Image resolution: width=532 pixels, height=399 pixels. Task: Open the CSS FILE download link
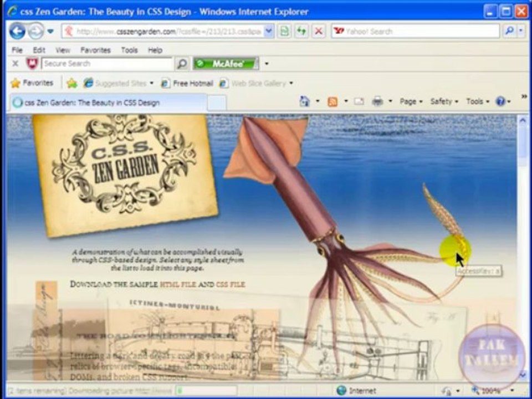point(231,284)
